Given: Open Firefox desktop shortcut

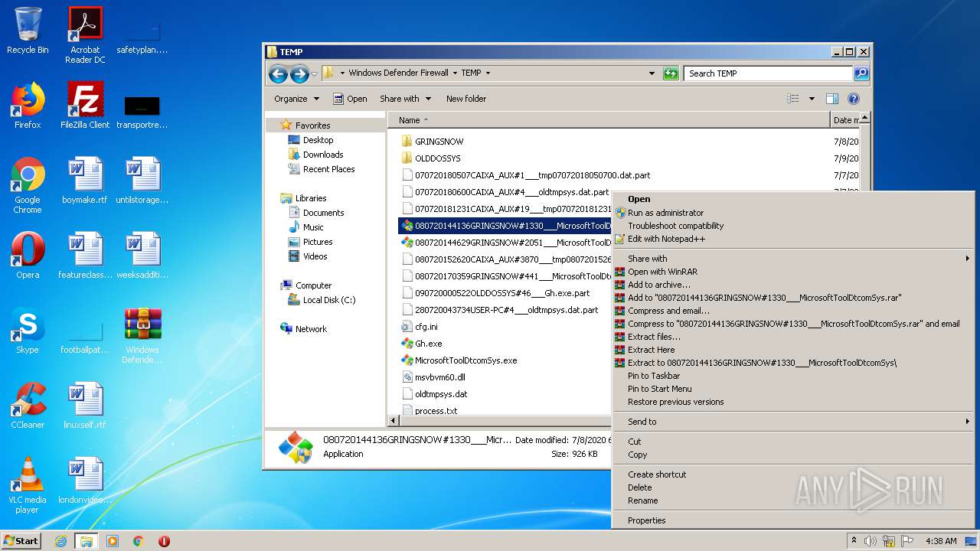Looking at the screenshot, I should (x=28, y=106).
